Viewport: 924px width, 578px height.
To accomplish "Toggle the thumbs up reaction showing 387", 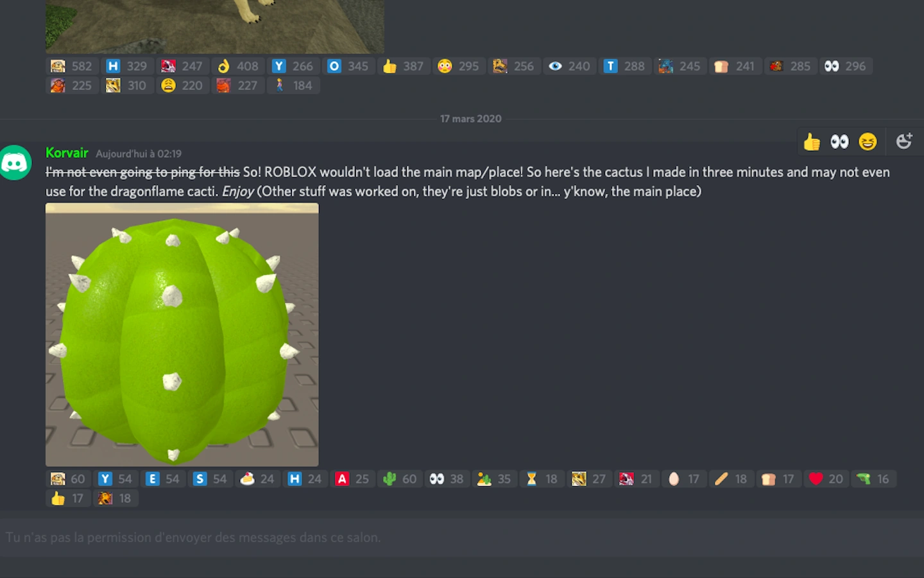I will pyautogui.click(x=404, y=66).
